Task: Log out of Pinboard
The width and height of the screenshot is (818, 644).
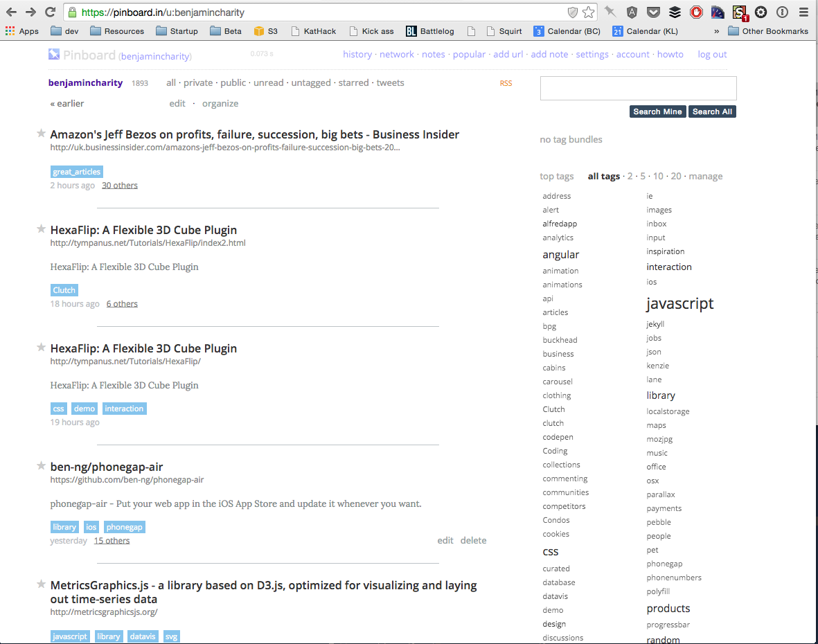Action: point(712,54)
